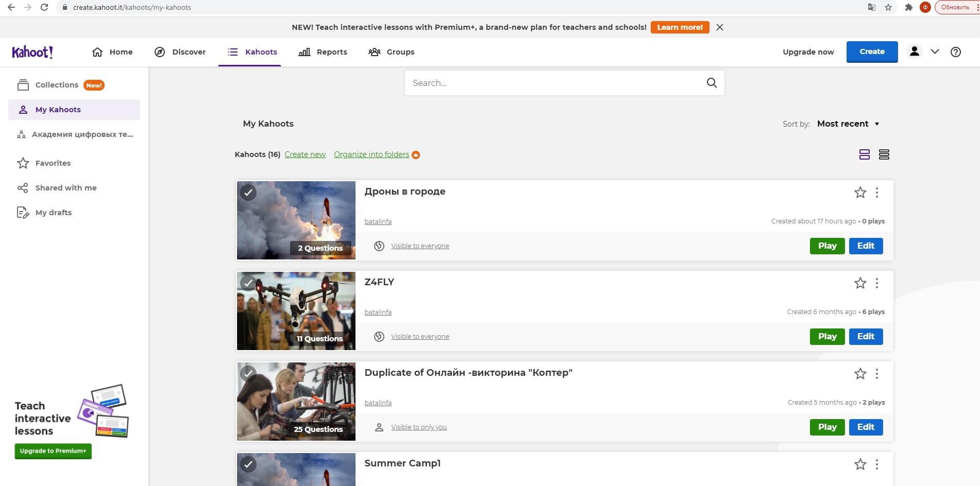Click the Kahoot! logo
Image resolution: width=980 pixels, height=486 pixels.
pyautogui.click(x=32, y=52)
